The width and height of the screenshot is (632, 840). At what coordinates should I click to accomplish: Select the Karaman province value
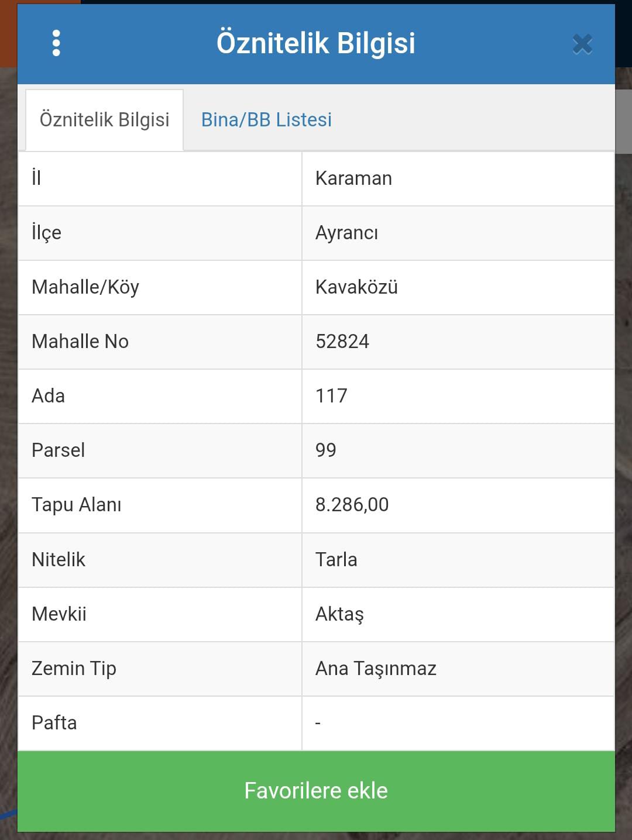[353, 178]
